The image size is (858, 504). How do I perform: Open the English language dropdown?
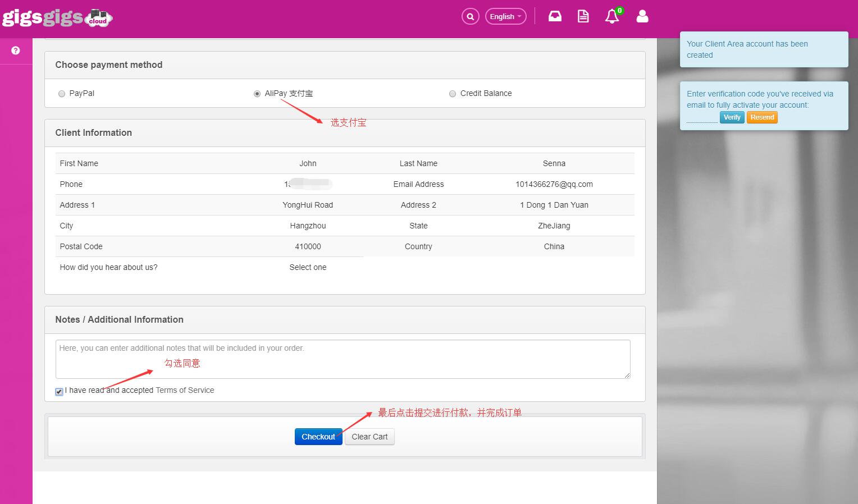[505, 16]
